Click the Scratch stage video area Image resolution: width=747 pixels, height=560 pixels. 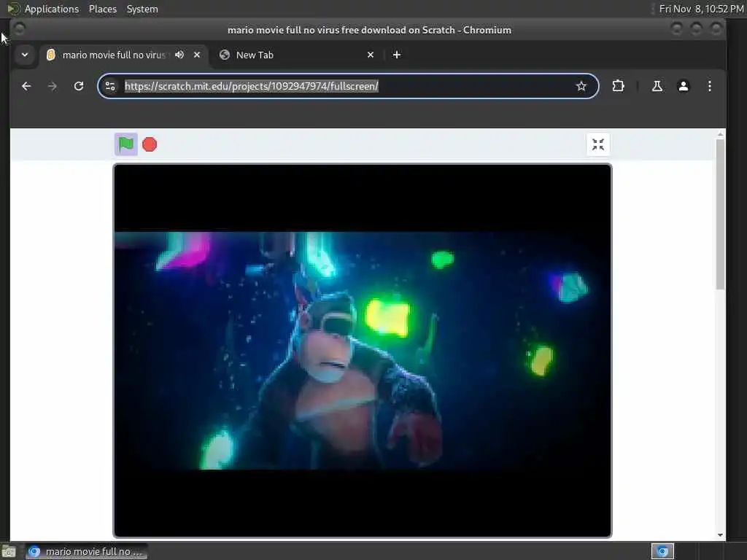point(363,351)
